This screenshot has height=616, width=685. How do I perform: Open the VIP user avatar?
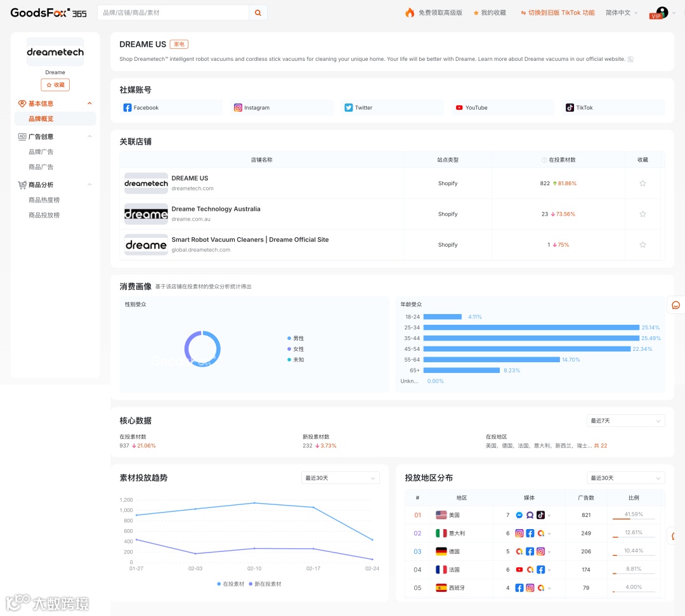[661, 13]
